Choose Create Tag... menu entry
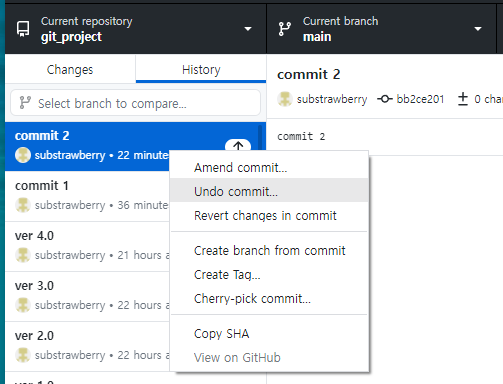503x384 pixels. click(x=269, y=275)
